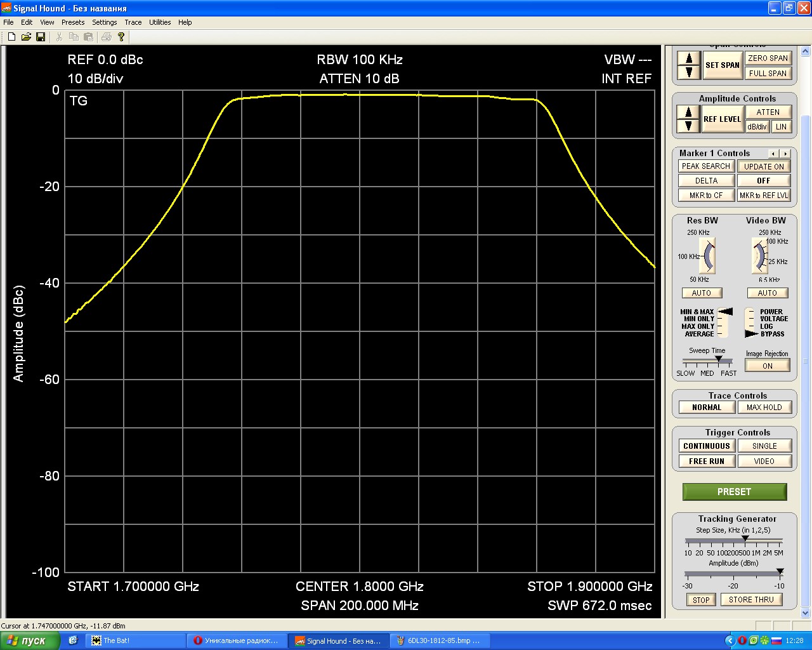Image resolution: width=812 pixels, height=650 pixels.
Task: Click the MKR to REF LVL button
Action: tap(764, 195)
